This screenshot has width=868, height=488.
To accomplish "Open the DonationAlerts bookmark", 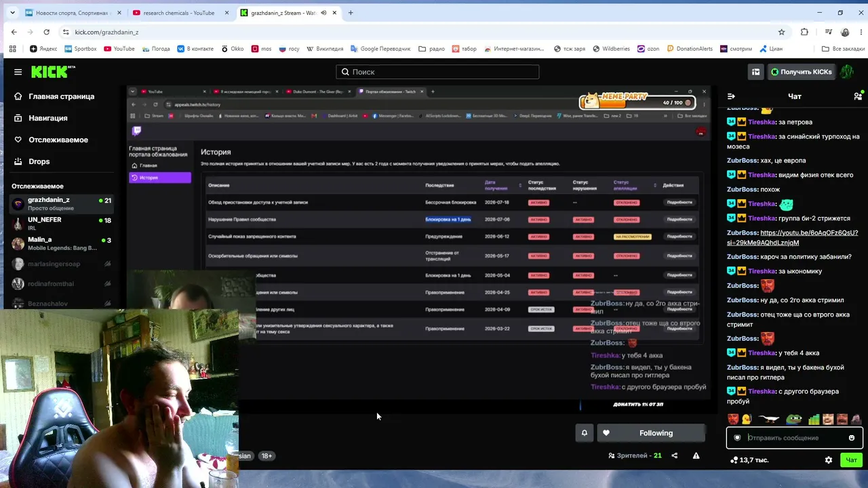I will tap(690, 49).
